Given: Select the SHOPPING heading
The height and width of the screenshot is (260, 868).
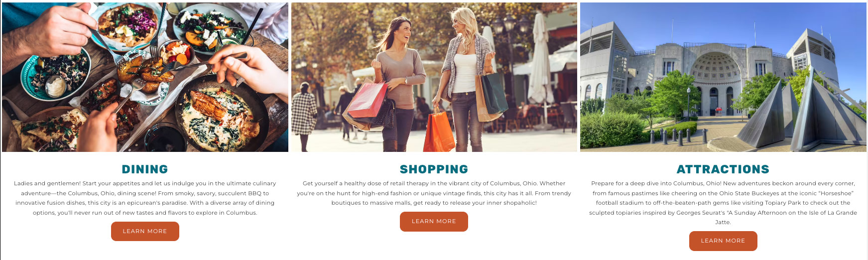Looking at the screenshot, I should tap(434, 169).
